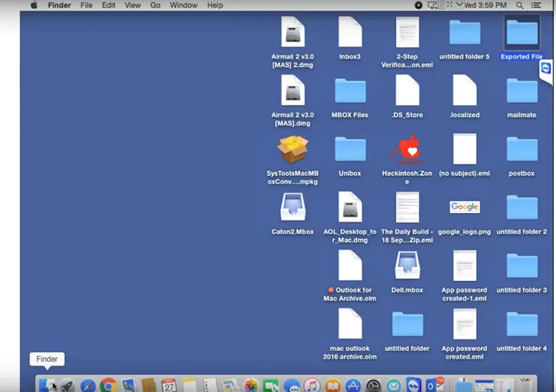Open Calendar showing 27 in the Dock
Image resolution: width=556 pixels, height=392 pixels.
click(169, 385)
